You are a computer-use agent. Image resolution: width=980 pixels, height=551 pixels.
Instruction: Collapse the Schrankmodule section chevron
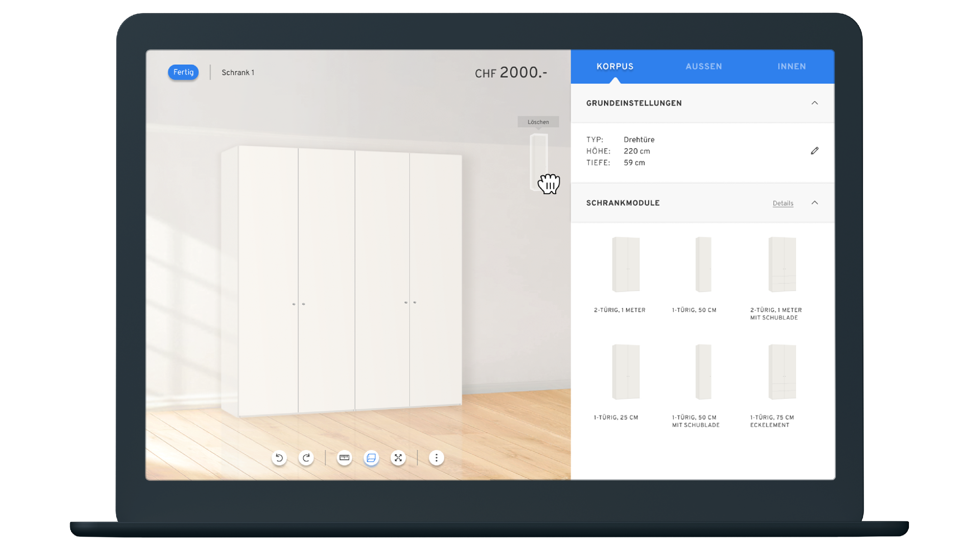pyautogui.click(x=815, y=203)
